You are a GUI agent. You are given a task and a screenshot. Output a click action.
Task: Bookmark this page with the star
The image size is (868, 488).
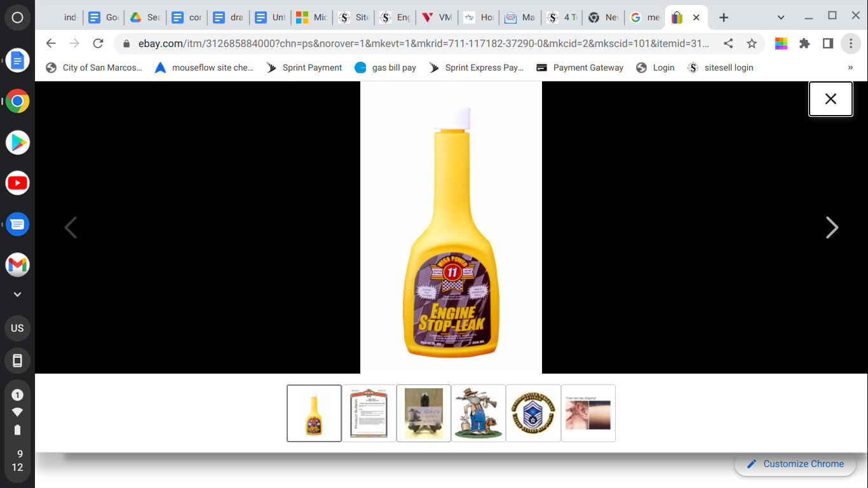click(x=752, y=43)
